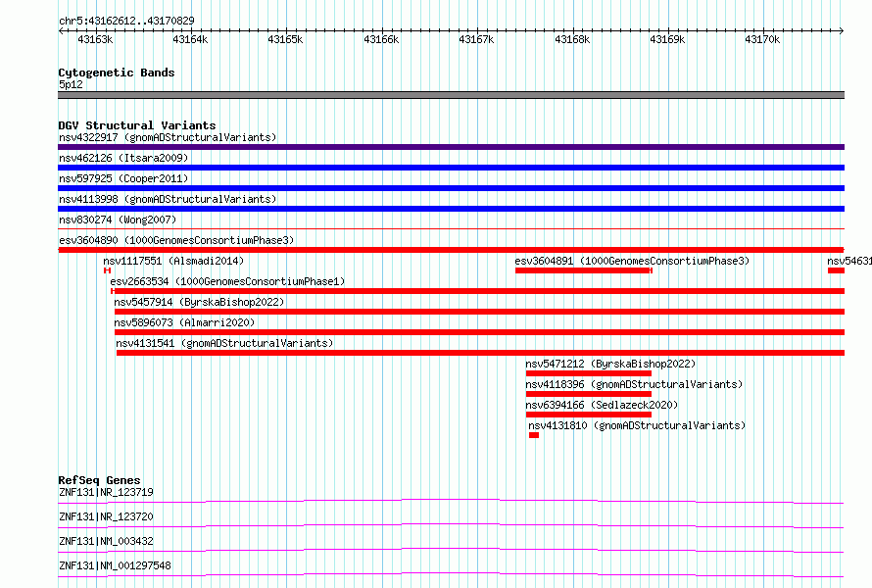The image size is (872, 588).
Task: Open transcript ZNF131|NM_001297548 label
Action: pos(115,565)
